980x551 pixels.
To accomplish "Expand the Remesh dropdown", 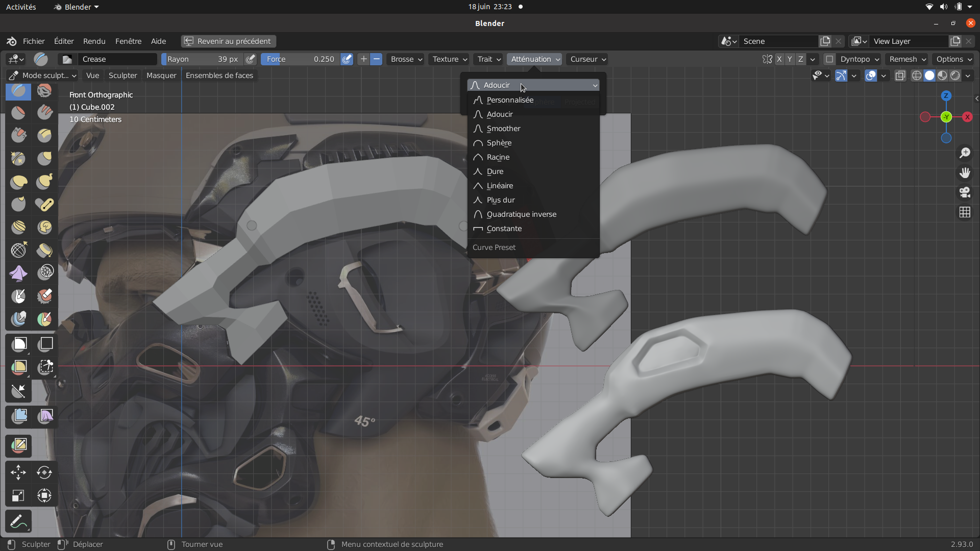I will [907, 59].
